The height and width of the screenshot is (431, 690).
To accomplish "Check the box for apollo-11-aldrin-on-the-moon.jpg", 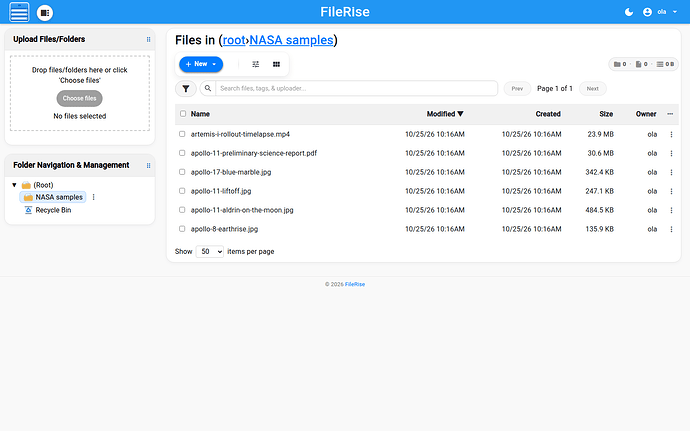I will tap(182, 210).
